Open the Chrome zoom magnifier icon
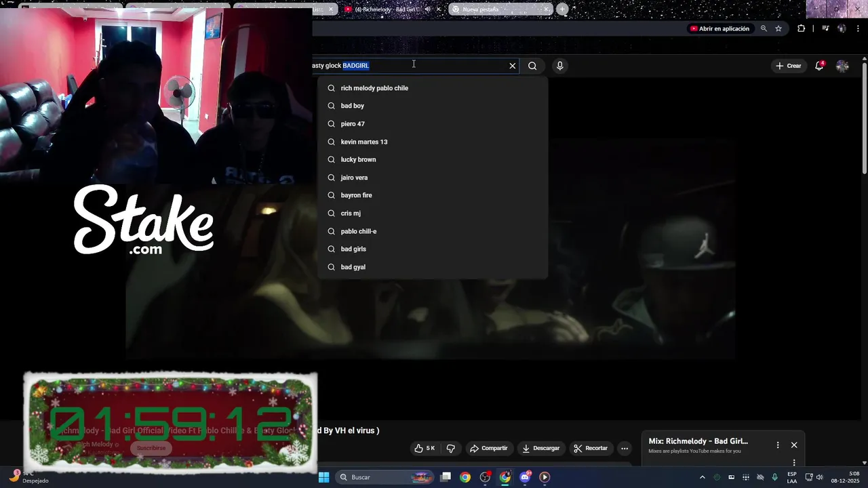The image size is (868, 488). pyautogui.click(x=764, y=28)
